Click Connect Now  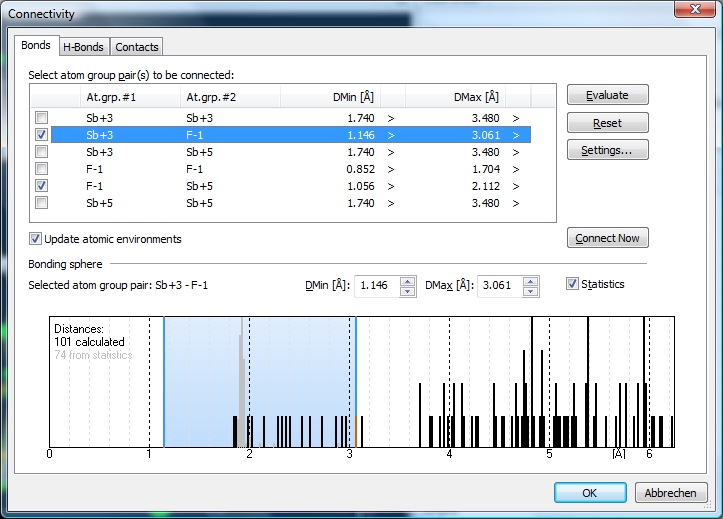point(607,238)
